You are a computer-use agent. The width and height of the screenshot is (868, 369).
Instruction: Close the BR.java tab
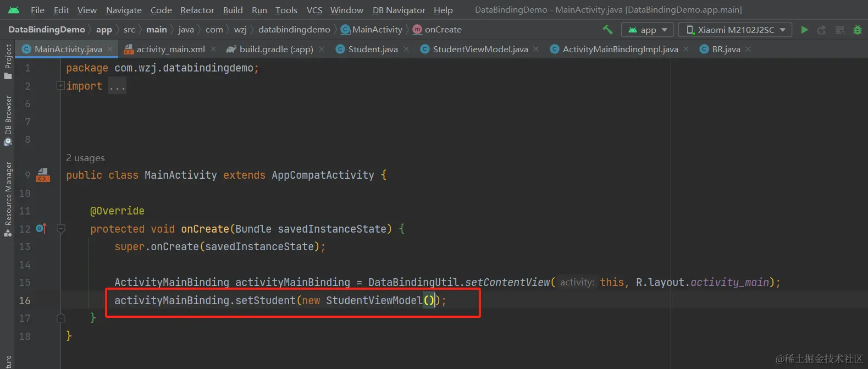[x=748, y=49]
